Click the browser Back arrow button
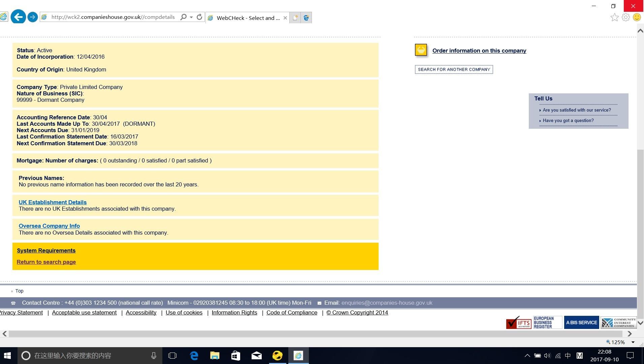 (x=18, y=17)
